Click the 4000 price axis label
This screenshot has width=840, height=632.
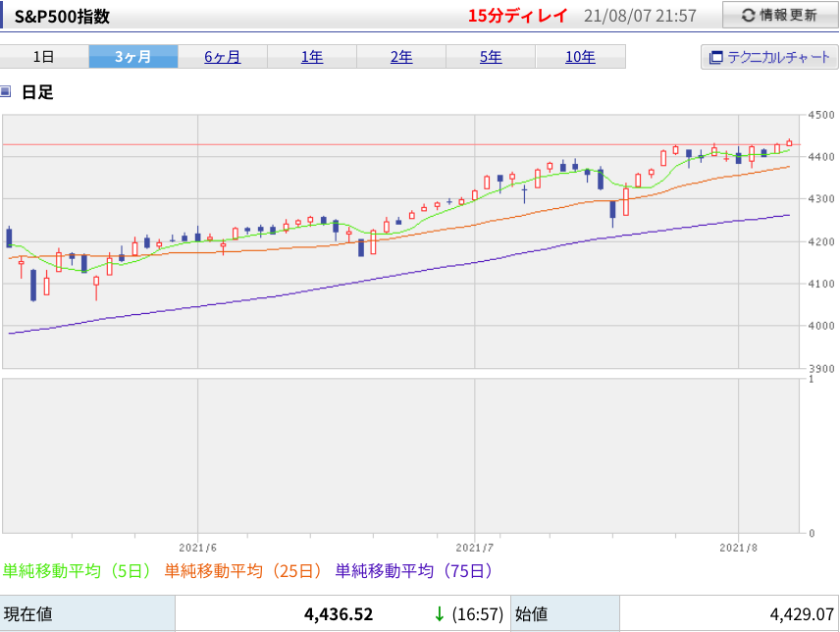click(821, 326)
